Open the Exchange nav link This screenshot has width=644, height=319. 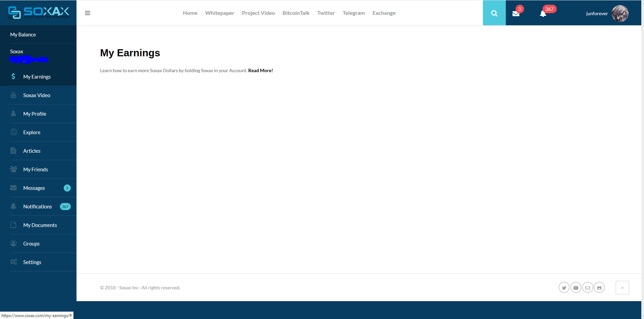[384, 13]
